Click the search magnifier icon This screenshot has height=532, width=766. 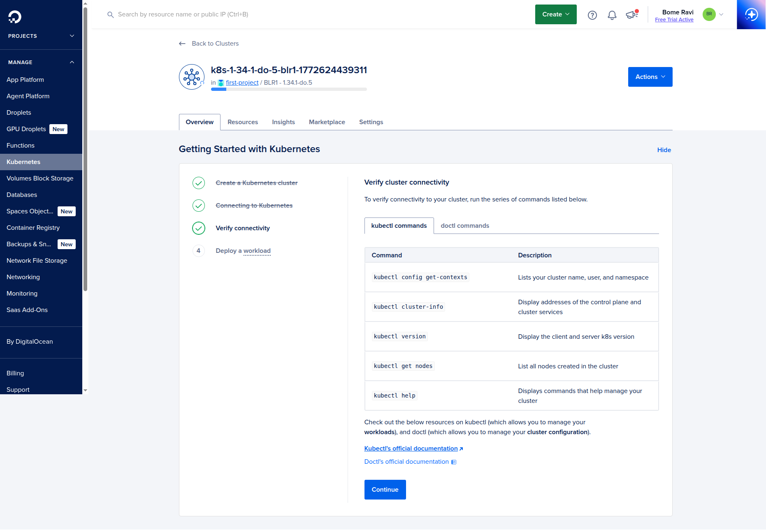[x=110, y=14]
